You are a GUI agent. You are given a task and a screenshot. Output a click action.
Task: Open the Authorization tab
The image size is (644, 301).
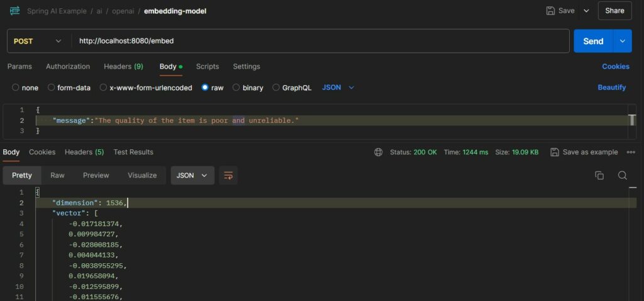point(68,66)
